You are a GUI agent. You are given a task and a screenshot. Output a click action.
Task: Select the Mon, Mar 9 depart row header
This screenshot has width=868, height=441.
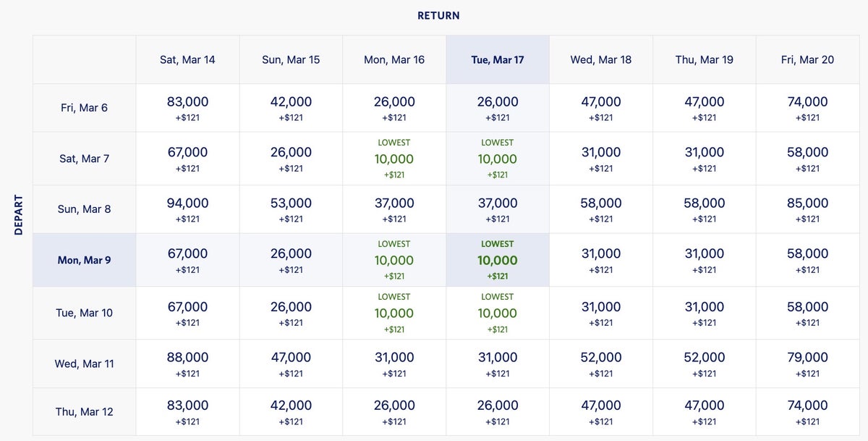[84, 260]
